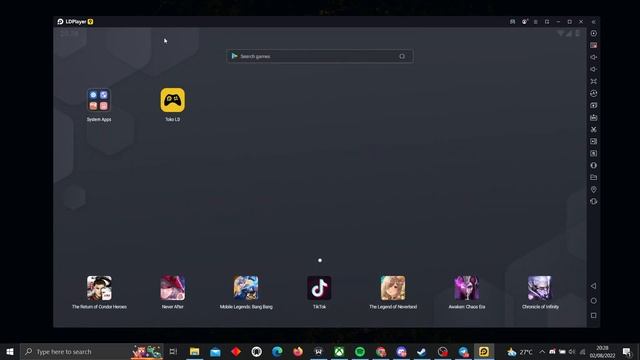Click the icon at right end of search bar

[x=402, y=56]
